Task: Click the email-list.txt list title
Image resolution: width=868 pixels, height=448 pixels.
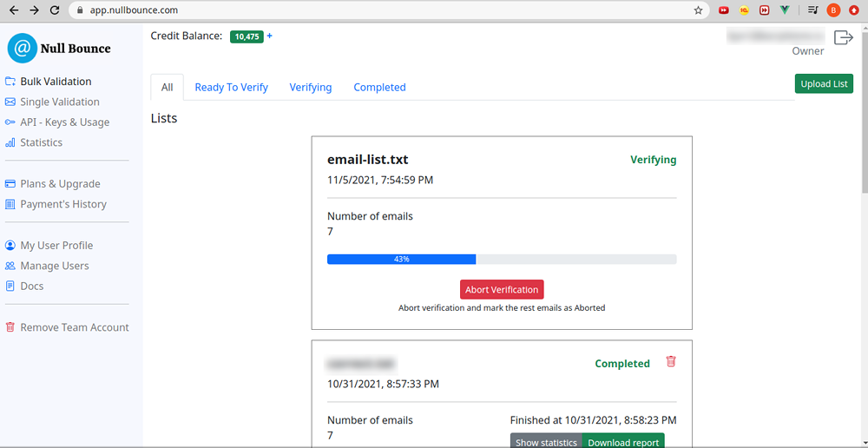Action: [x=368, y=160]
